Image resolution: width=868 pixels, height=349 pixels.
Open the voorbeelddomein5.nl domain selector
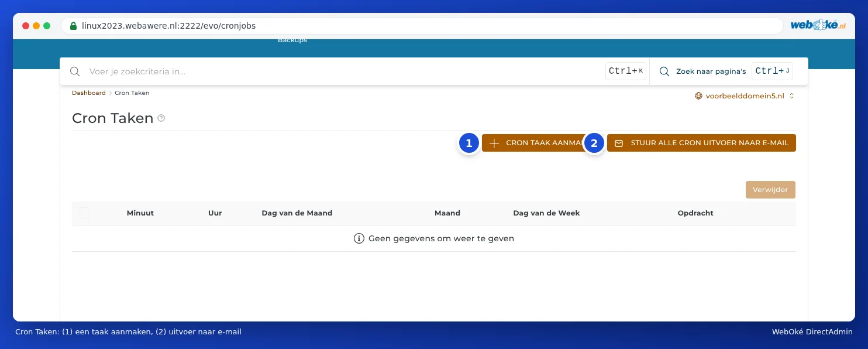click(x=745, y=96)
